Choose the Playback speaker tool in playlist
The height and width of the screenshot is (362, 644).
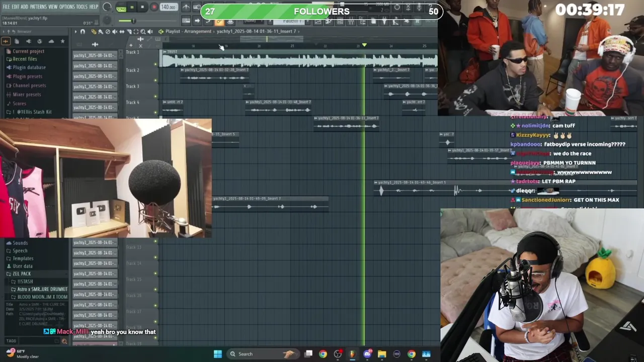[x=150, y=32]
